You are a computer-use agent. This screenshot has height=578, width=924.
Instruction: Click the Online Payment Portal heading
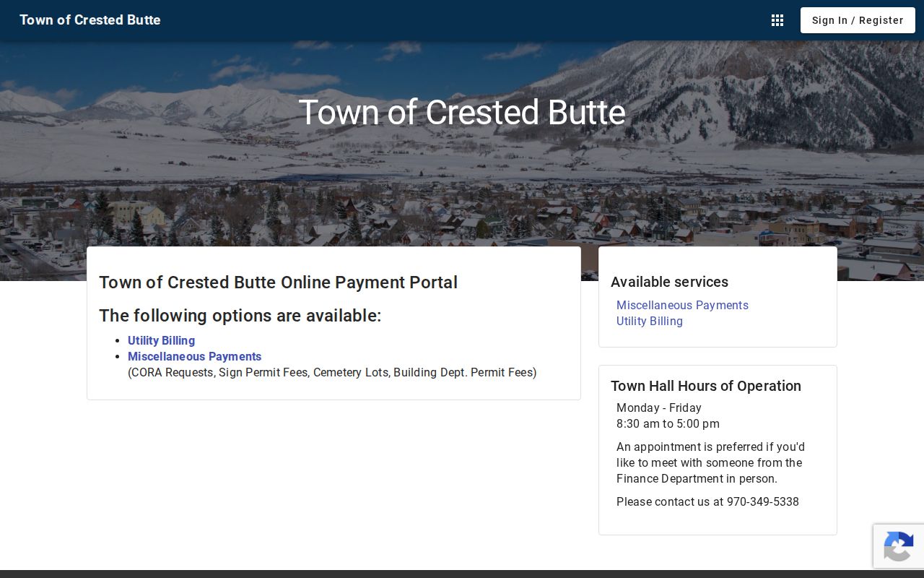tap(278, 282)
